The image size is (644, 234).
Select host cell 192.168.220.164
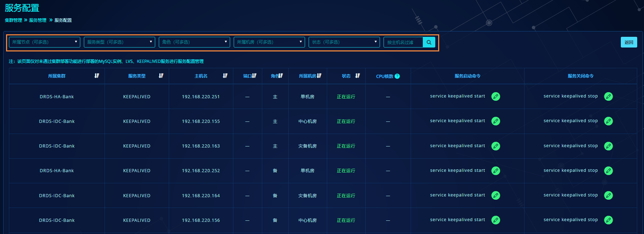[201, 196]
